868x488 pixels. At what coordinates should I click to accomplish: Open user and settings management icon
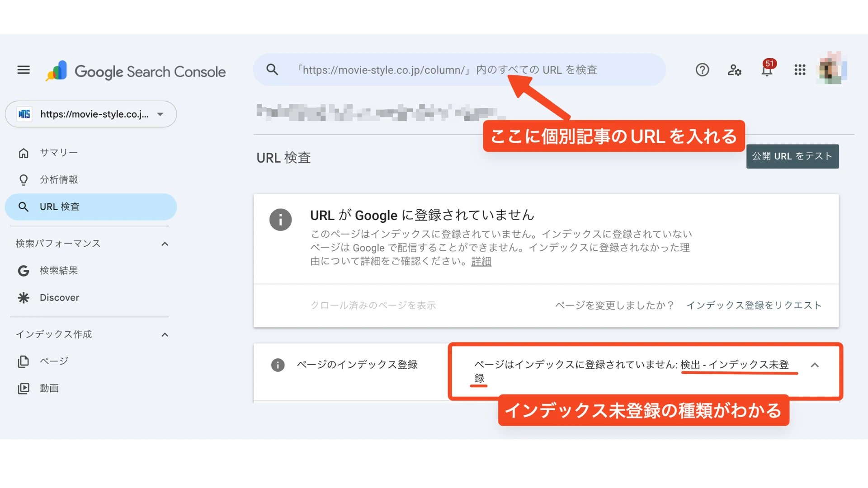[735, 70]
